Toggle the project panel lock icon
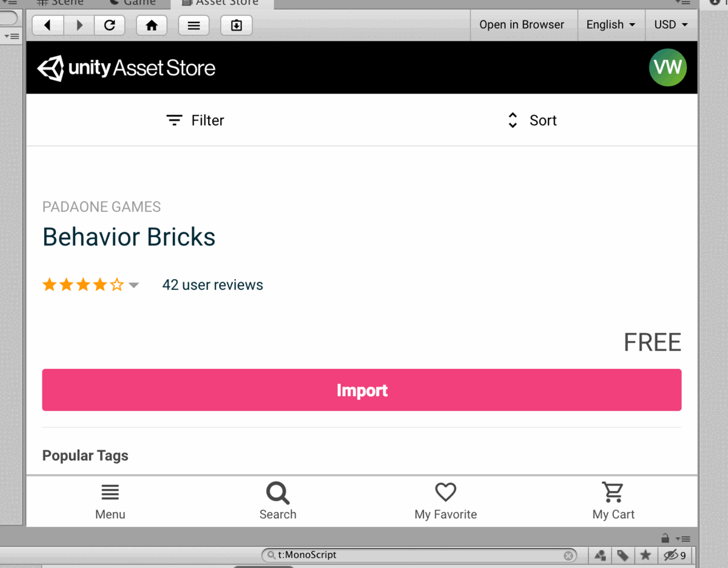The image size is (728, 568). point(666,538)
